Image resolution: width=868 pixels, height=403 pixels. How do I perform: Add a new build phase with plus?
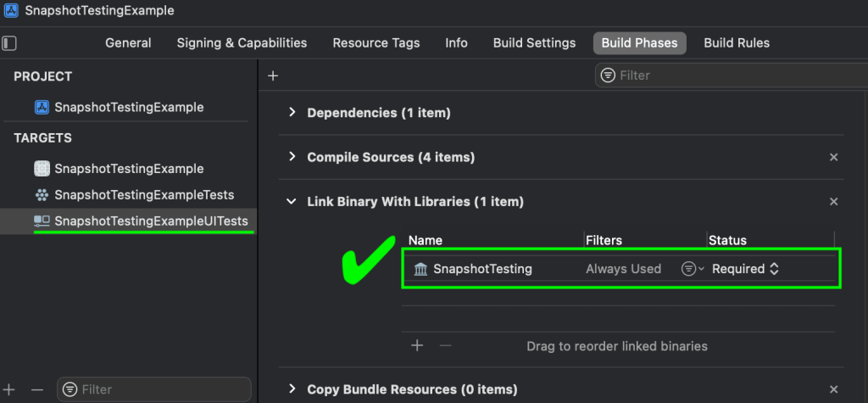273,76
